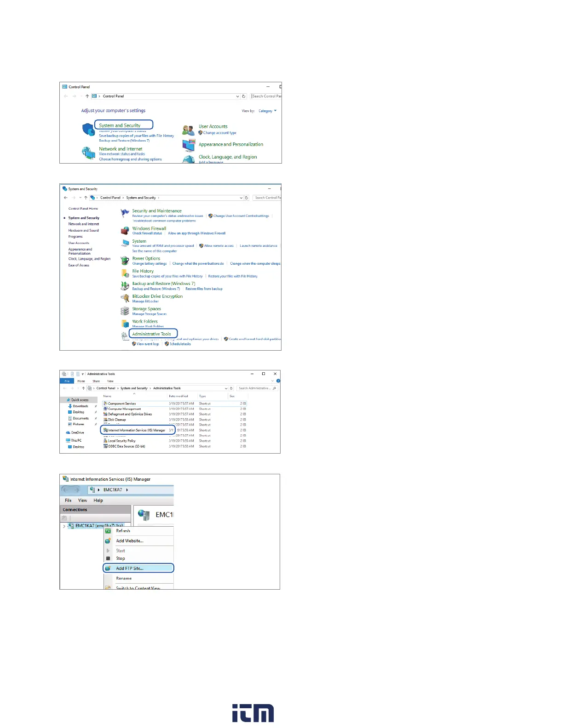Open the View ribbon tab in Administrative Tools
563x728 pixels.
110,381
